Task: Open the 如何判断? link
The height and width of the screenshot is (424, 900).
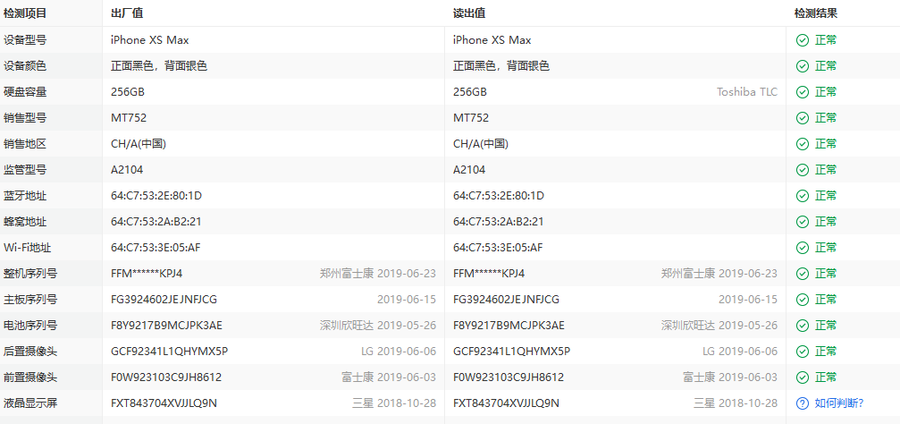Action: point(839,403)
